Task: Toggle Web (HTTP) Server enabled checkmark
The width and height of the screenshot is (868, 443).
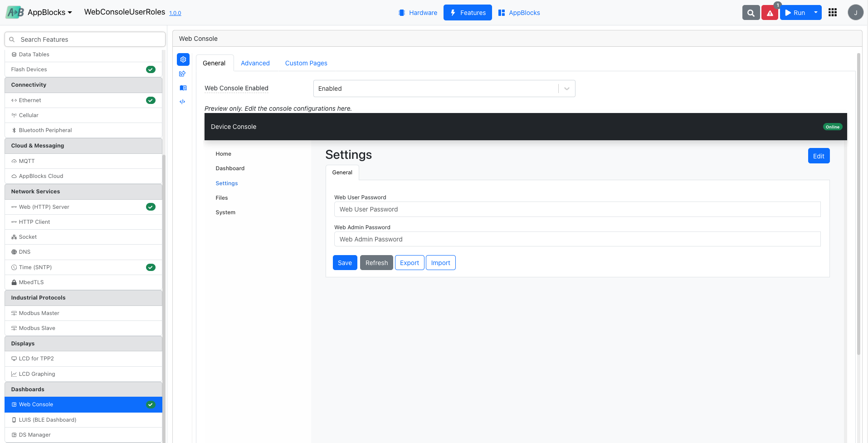Action: [151, 207]
